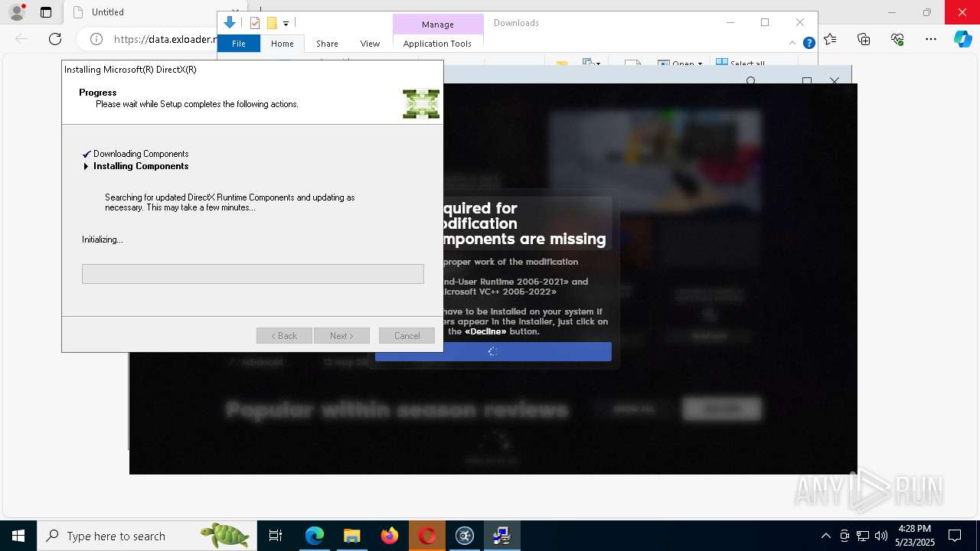Open Windows Start menu
The width and height of the screenshot is (980, 551).
click(18, 536)
